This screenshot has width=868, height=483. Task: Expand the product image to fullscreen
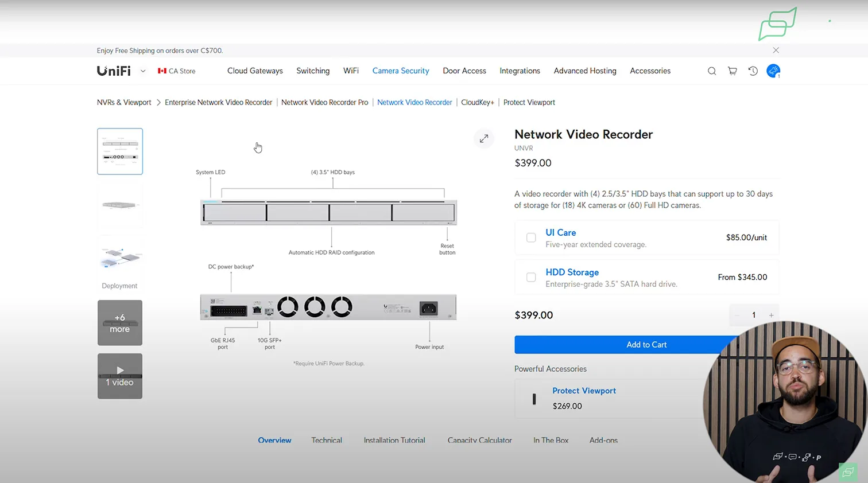pos(484,138)
